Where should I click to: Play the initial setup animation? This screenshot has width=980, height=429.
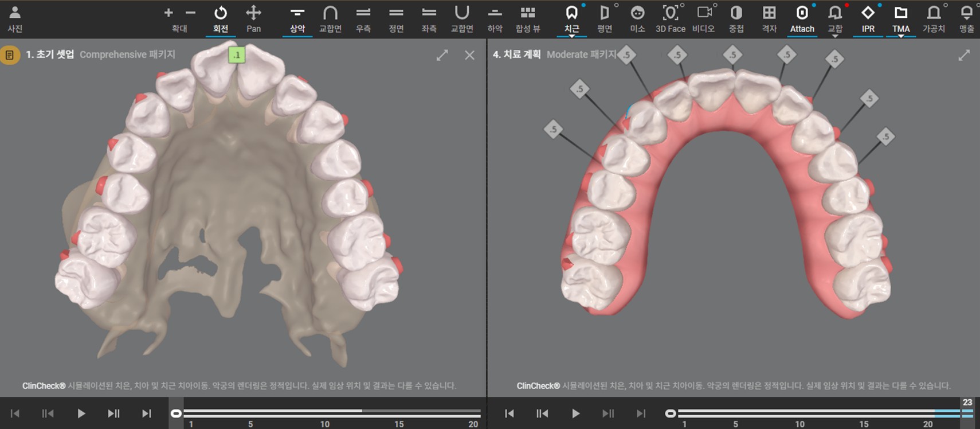[x=81, y=413]
